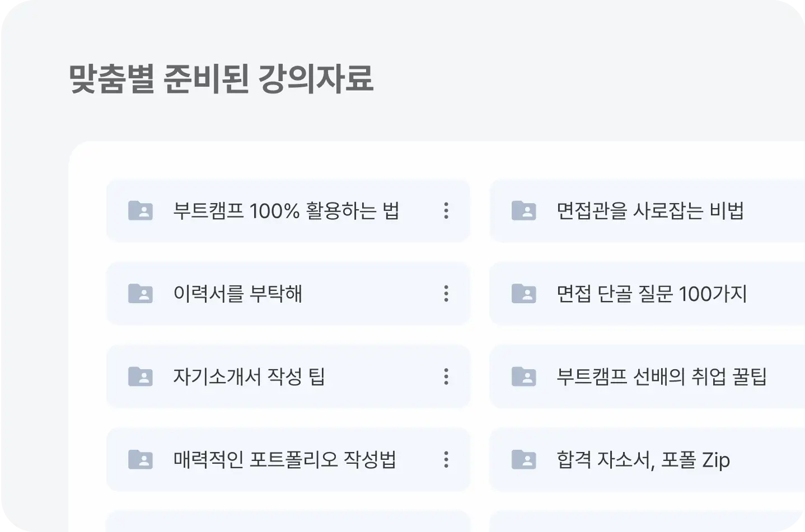This screenshot has height=532, width=805.
Task: Select the 면접관을 사로잡는 비법 card
Action: pos(650,211)
